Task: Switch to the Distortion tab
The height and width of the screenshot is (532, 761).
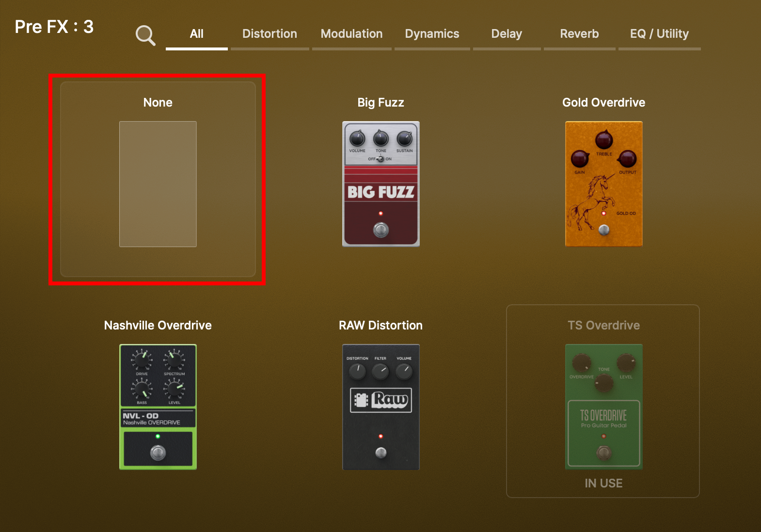Action: click(x=270, y=34)
